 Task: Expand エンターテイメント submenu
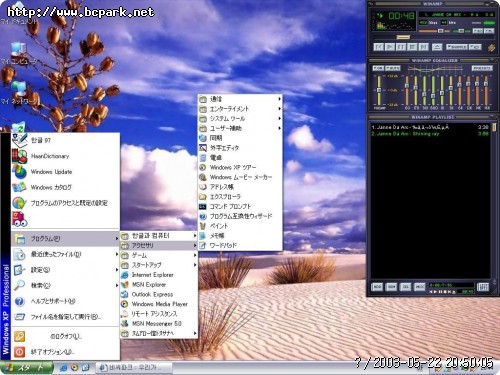point(240,109)
